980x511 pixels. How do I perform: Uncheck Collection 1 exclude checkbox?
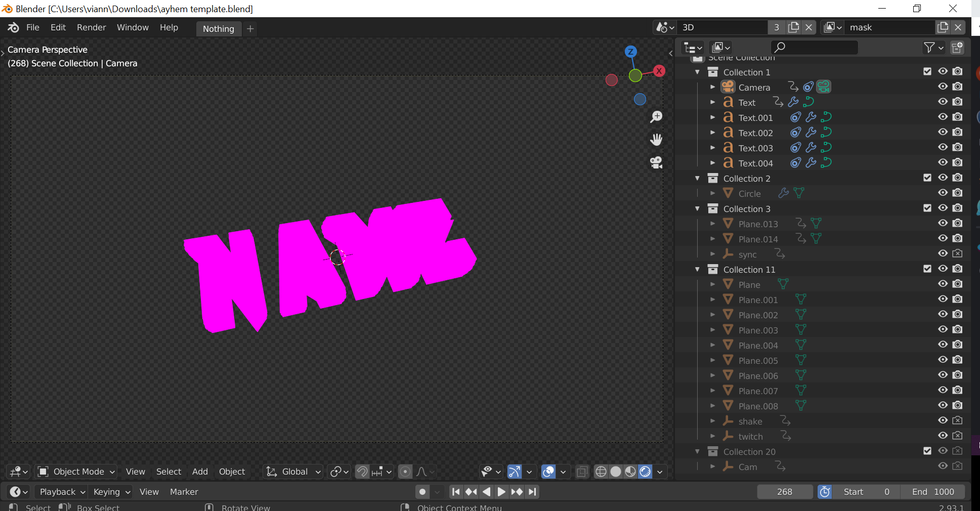(927, 71)
